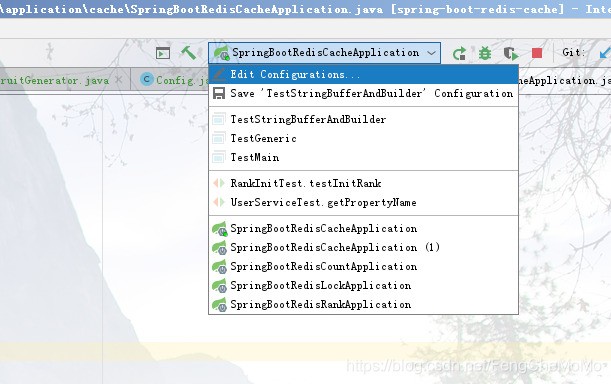Select TestMain run configuration
The image size is (611, 384).
click(363, 157)
